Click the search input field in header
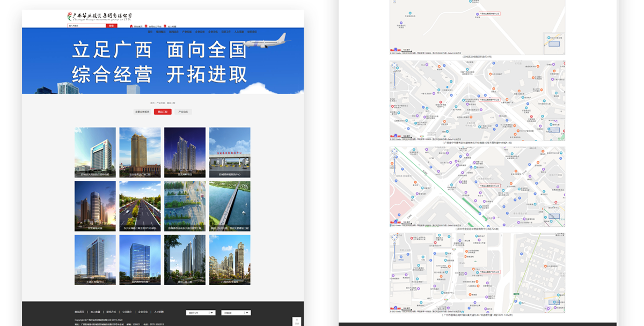The width and height of the screenshot is (644, 326). [x=86, y=26]
